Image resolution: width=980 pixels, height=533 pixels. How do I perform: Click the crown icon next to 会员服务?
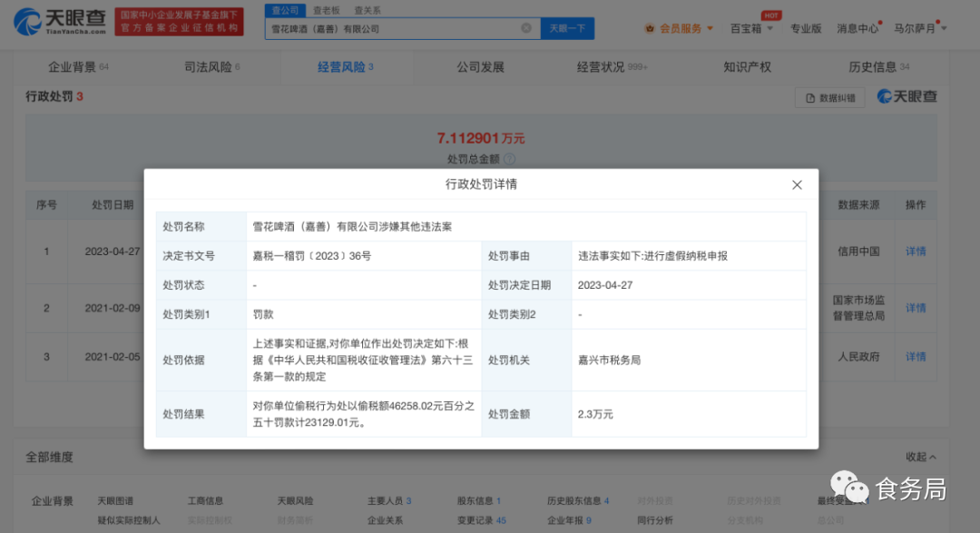650,28
